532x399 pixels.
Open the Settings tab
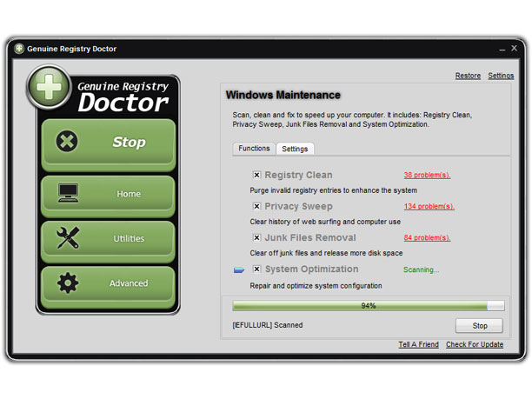[x=295, y=149]
